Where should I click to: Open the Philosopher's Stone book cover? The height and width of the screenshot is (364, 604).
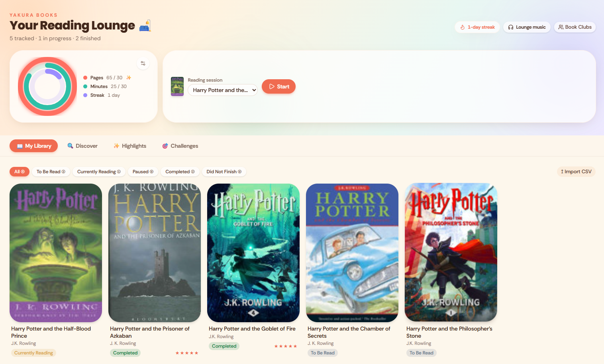point(451,252)
